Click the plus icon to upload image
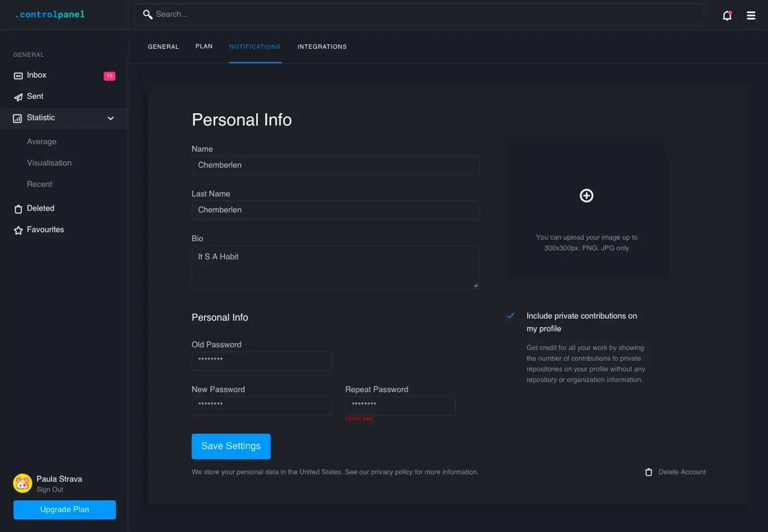The width and height of the screenshot is (768, 532). 586,196
